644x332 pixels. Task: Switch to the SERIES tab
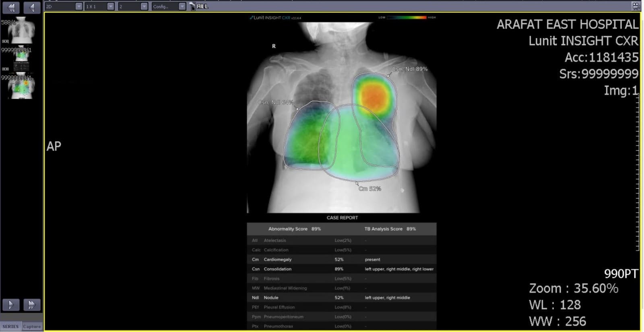pyautogui.click(x=11, y=326)
